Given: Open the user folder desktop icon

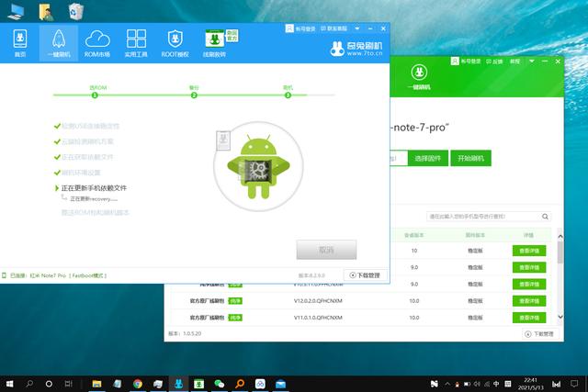Looking at the screenshot, I should pos(46,12).
